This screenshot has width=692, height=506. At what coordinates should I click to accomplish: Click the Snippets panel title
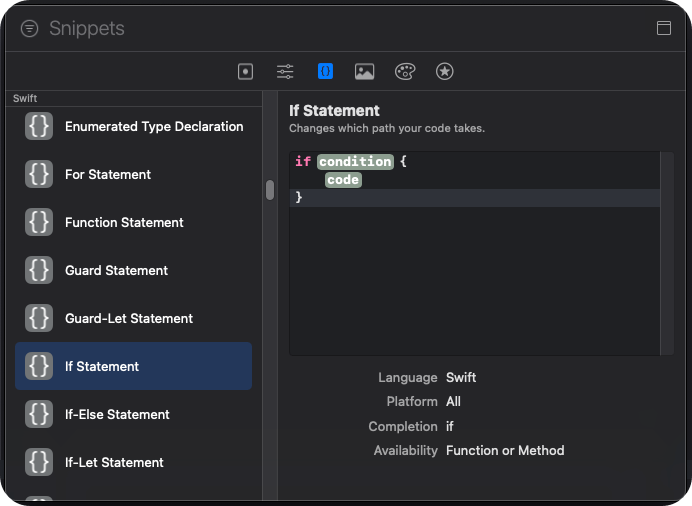87,29
